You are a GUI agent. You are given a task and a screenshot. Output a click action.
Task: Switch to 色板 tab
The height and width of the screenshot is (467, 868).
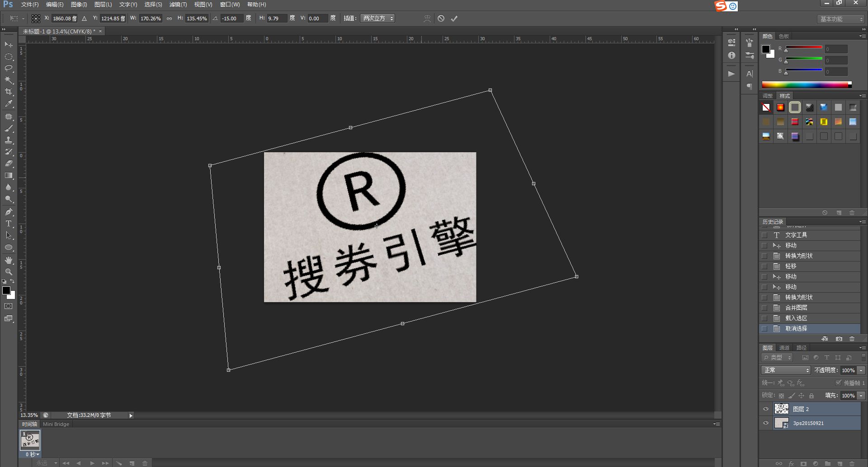click(784, 36)
